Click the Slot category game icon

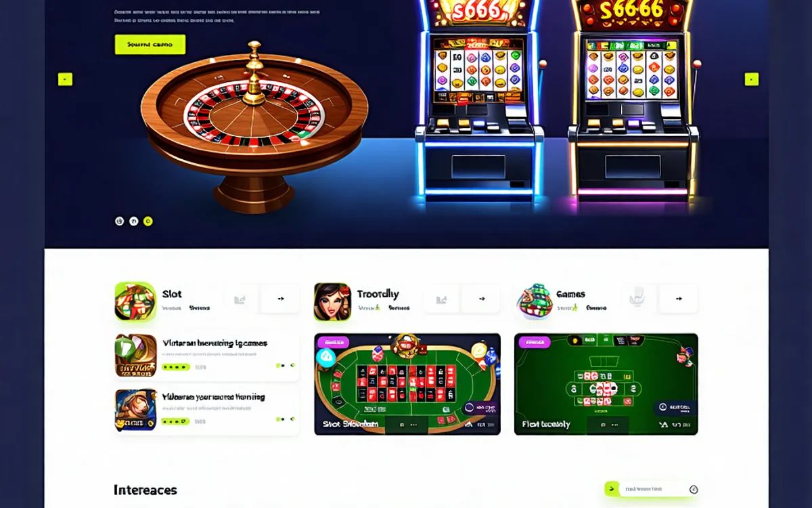[x=135, y=301]
